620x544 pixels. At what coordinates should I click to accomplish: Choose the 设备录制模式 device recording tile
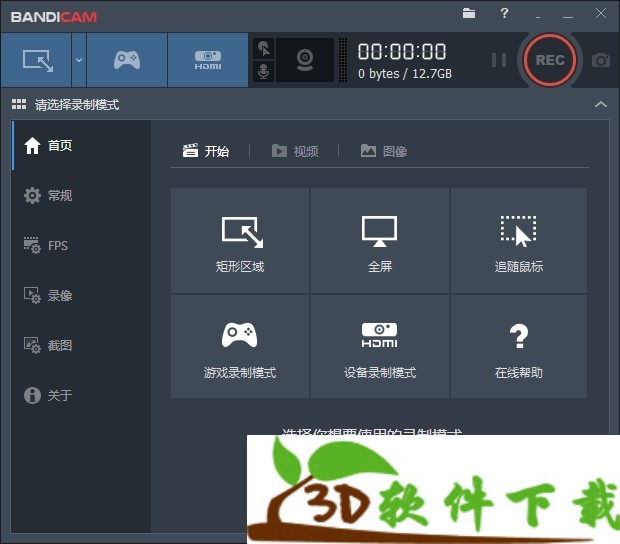tap(380, 346)
